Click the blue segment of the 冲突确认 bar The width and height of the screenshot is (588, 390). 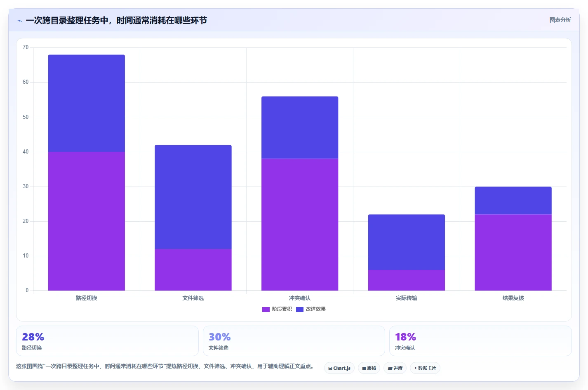coord(300,128)
